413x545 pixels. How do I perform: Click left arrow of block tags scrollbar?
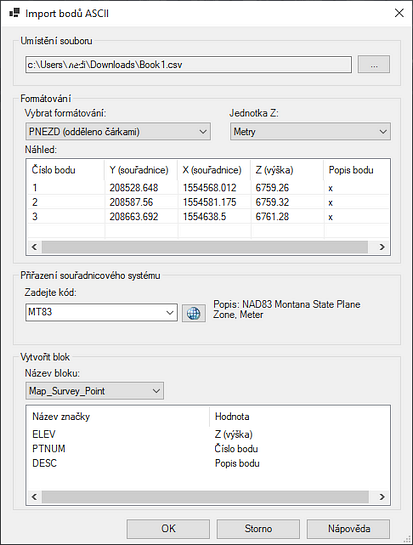(x=34, y=497)
